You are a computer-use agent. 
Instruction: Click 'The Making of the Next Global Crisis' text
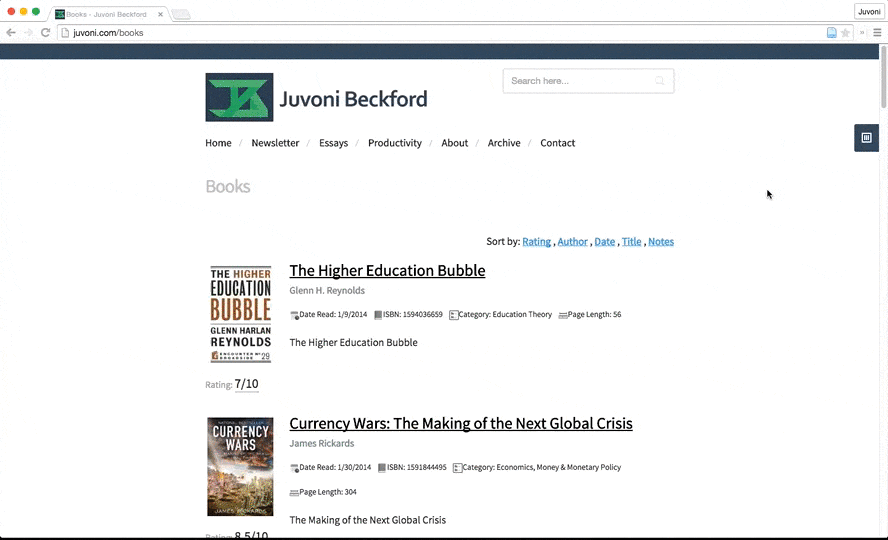tap(368, 520)
